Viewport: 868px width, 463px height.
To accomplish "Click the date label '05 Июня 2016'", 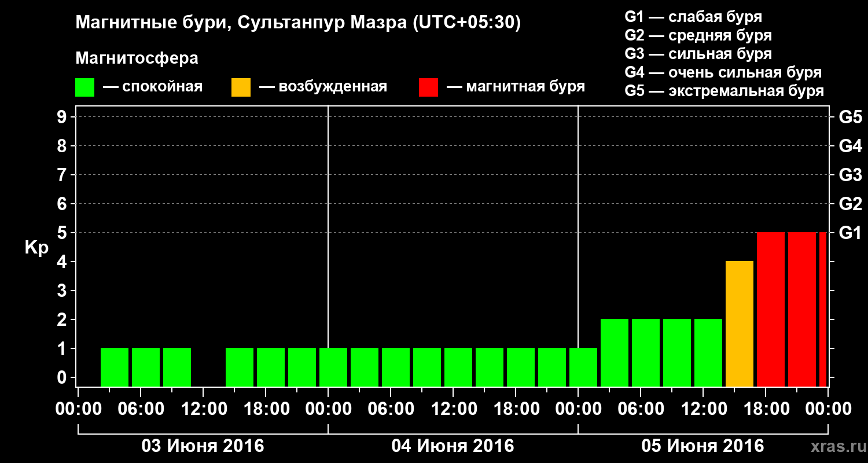I will [703, 446].
